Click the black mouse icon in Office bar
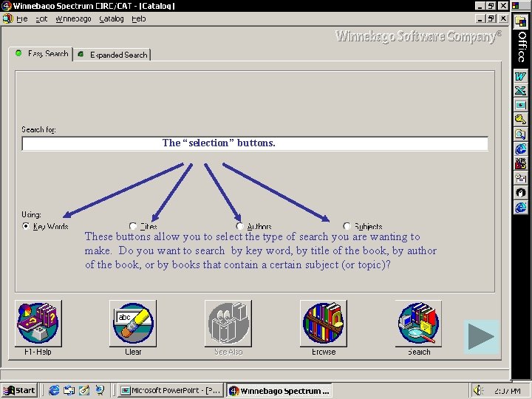532x399 pixels. pyautogui.click(x=520, y=193)
